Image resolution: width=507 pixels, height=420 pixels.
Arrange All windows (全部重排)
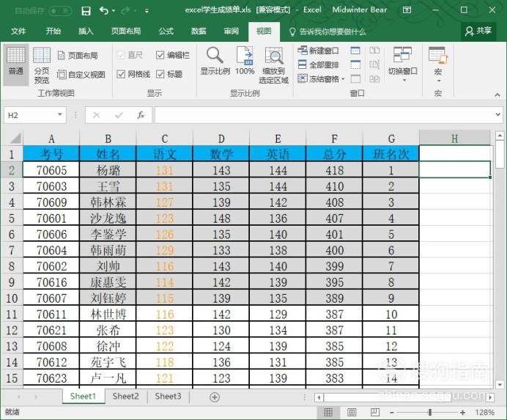click(318, 65)
